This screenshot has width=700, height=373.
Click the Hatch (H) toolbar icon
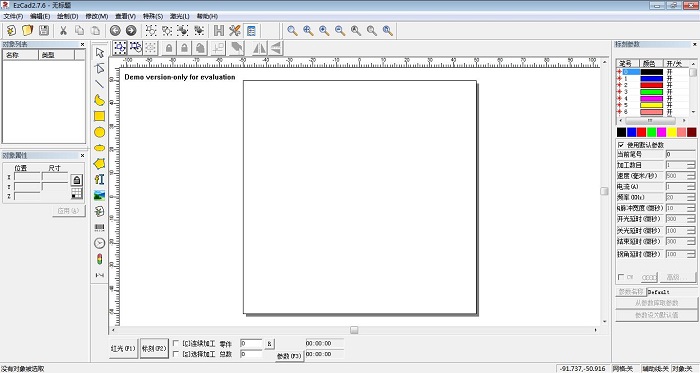(x=219, y=30)
